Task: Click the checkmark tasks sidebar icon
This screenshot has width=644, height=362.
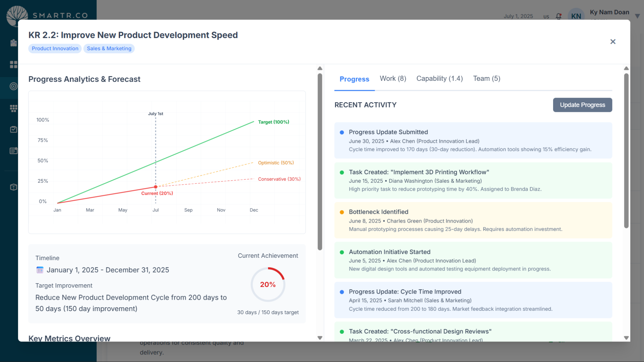Action: coord(13,129)
